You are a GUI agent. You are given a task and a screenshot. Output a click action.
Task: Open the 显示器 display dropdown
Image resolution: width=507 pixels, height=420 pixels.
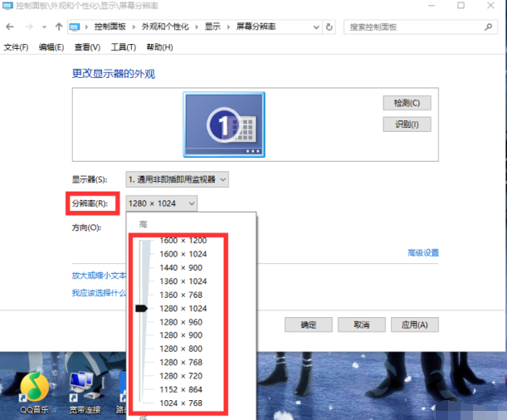(x=178, y=179)
